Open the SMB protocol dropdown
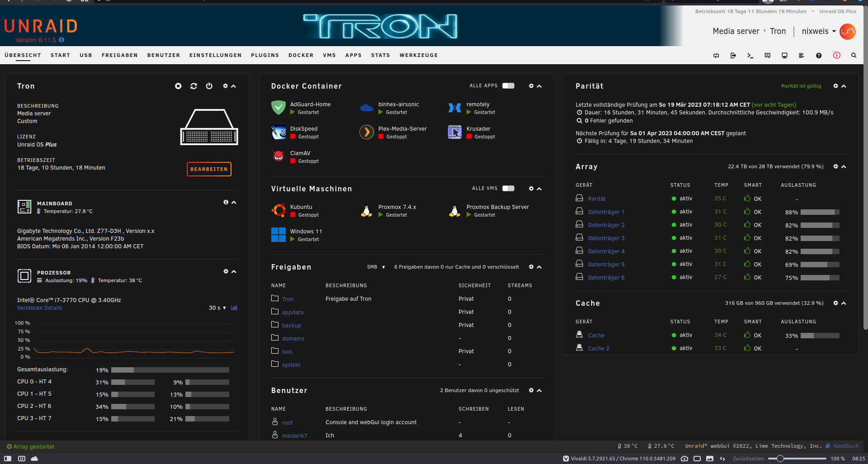 click(376, 267)
